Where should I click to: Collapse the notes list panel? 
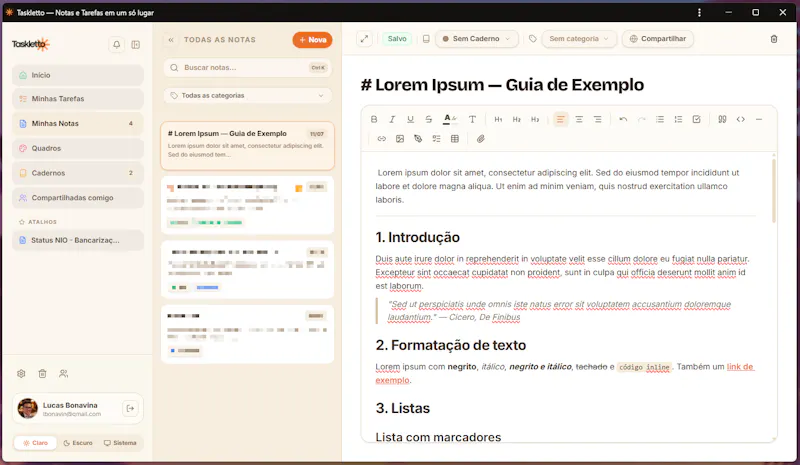[171, 40]
